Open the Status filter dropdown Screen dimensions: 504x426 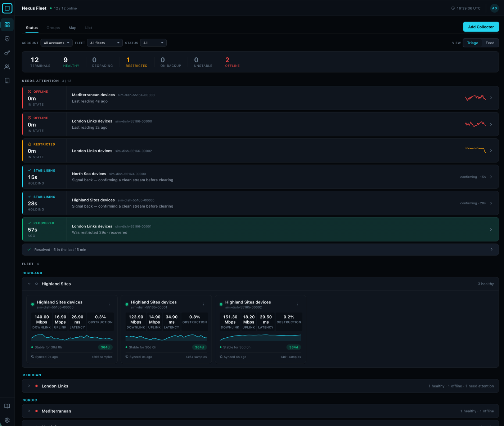(153, 43)
